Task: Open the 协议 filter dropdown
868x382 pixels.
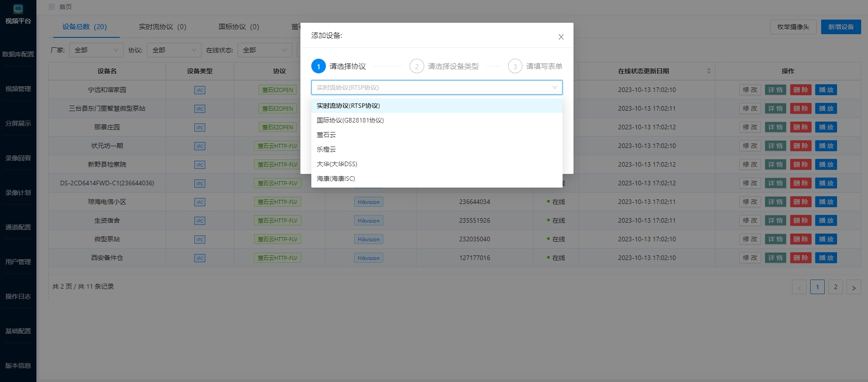Action: pyautogui.click(x=174, y=50)
